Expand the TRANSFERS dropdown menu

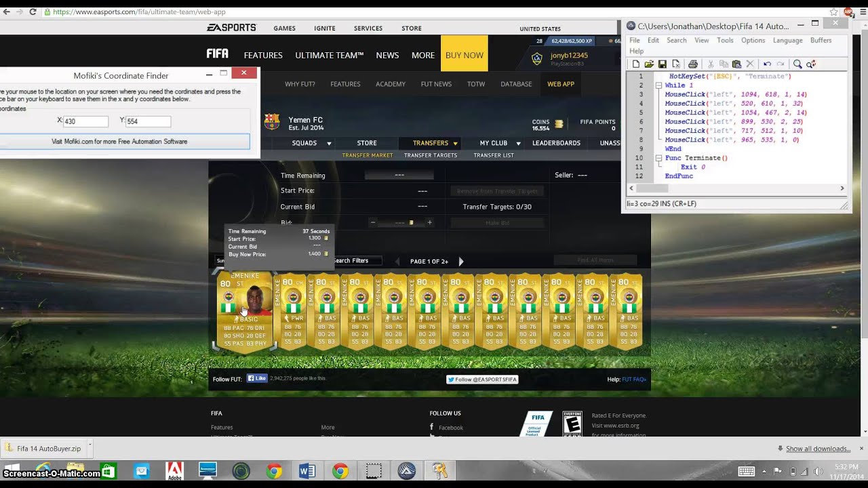point(456,143)
